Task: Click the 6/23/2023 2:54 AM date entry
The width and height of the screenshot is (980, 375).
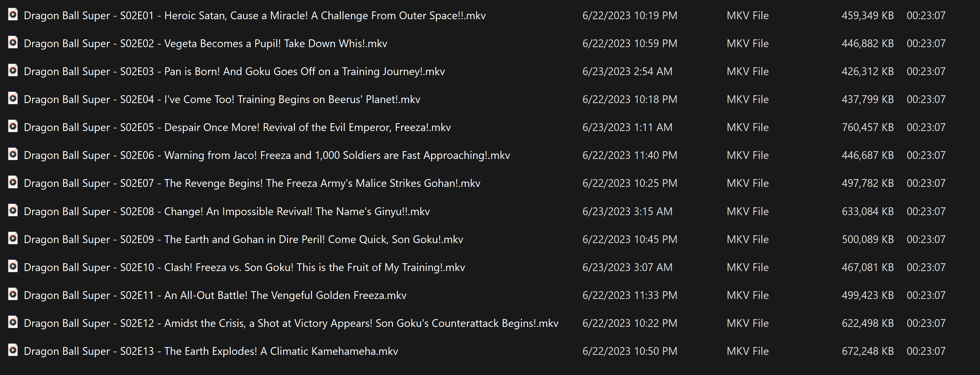Action: point(627,72)
